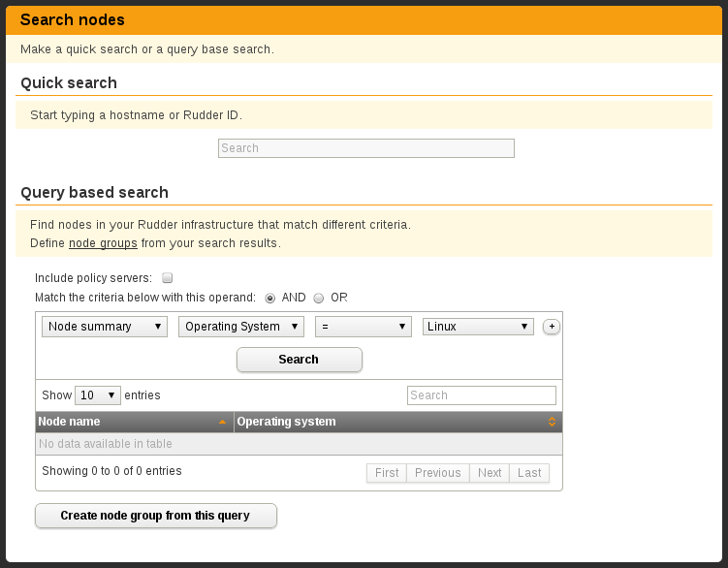Click Operating system column sort arrows

552,422
